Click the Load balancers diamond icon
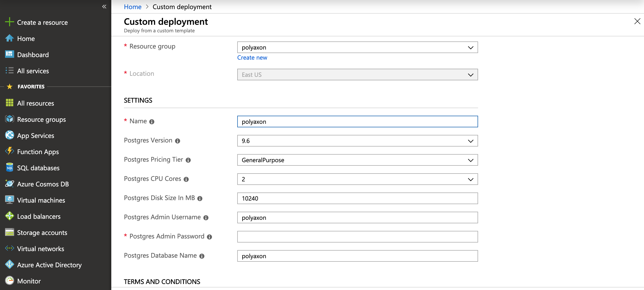The width and height of the screenshot is (644, 290). click(x=10, y=216)
